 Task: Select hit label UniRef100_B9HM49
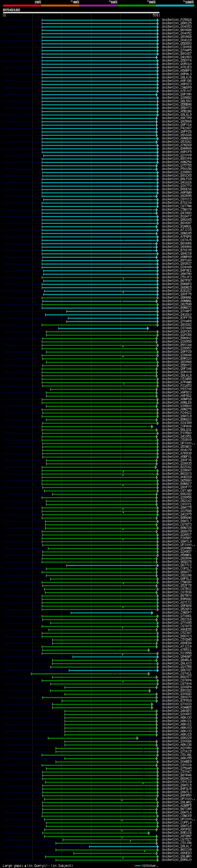coord(177,149)
